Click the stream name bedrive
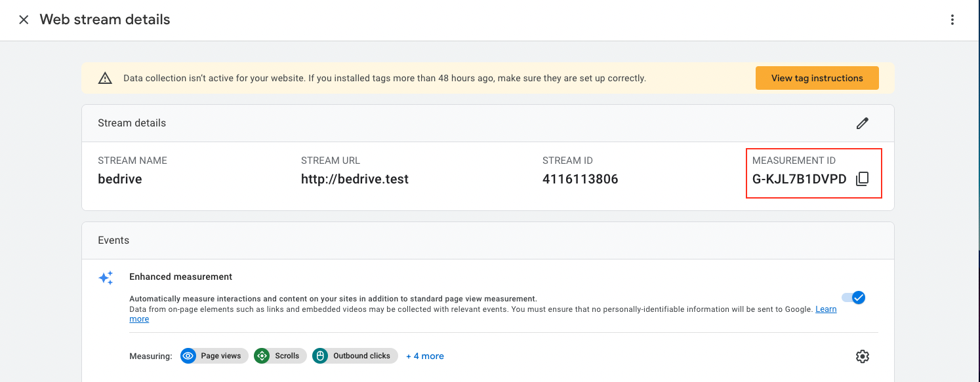Screen dimensions: 980x382 coord(120,179)
